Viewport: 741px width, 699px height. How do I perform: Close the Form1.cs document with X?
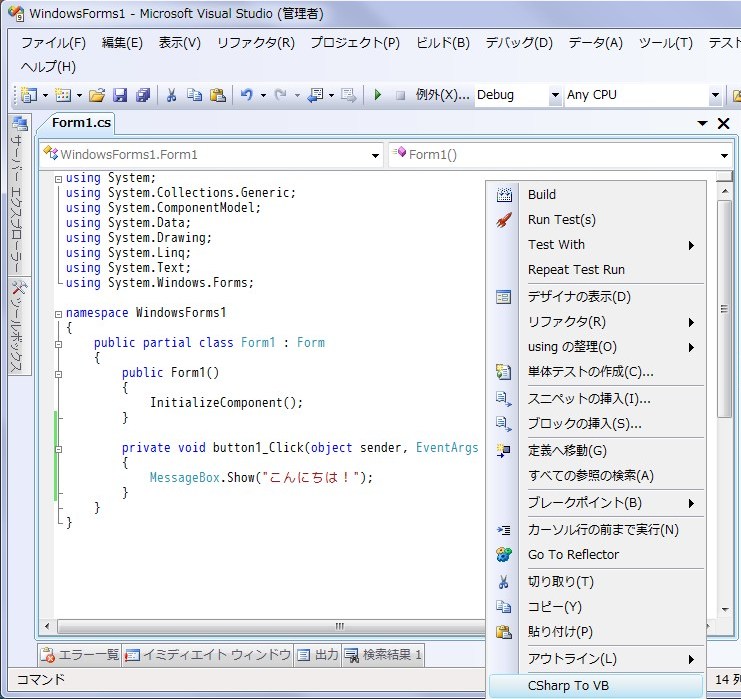point(724,124)
